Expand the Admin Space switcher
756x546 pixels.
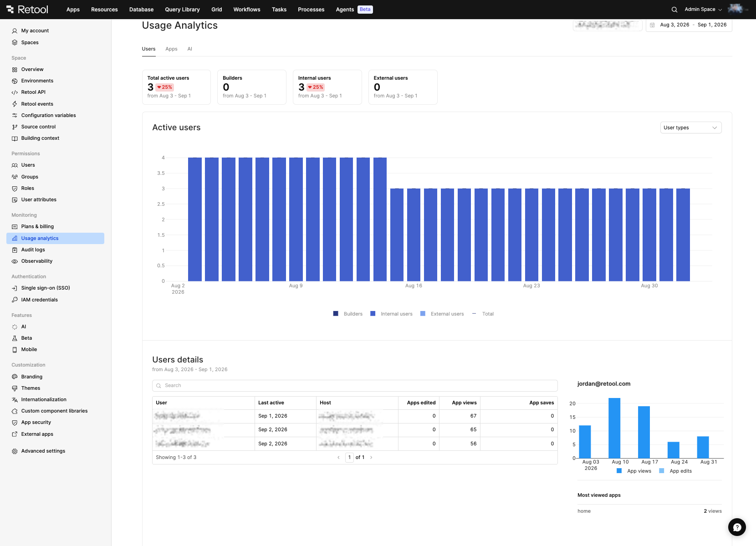click(x=703, y=10)
